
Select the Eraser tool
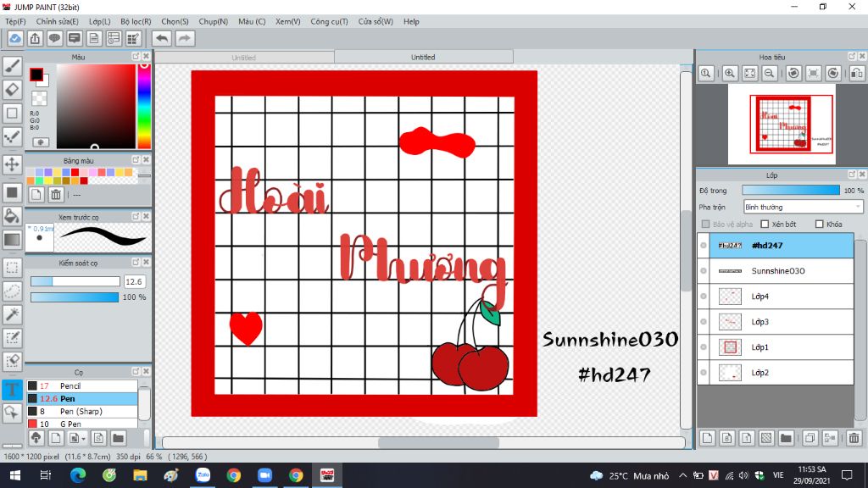12,89
